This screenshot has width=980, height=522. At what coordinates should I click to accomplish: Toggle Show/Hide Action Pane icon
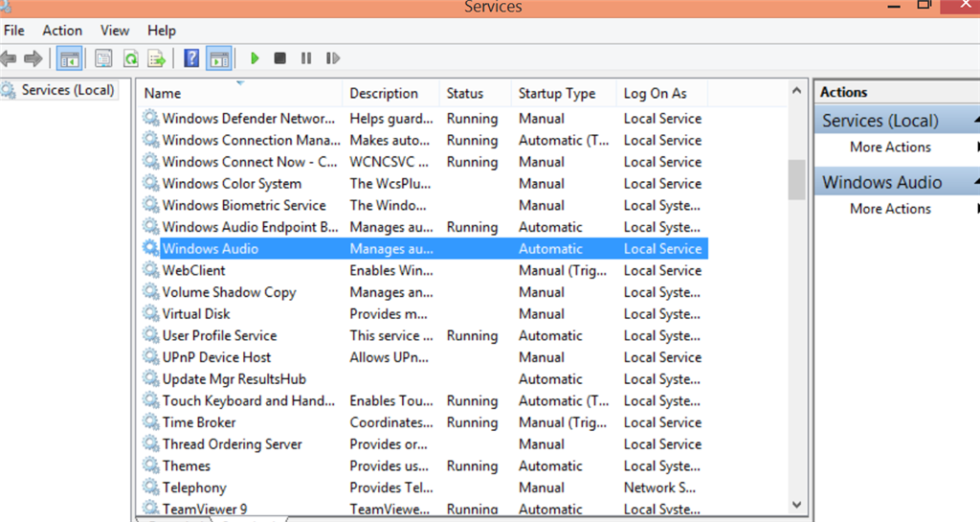[219, 58]
